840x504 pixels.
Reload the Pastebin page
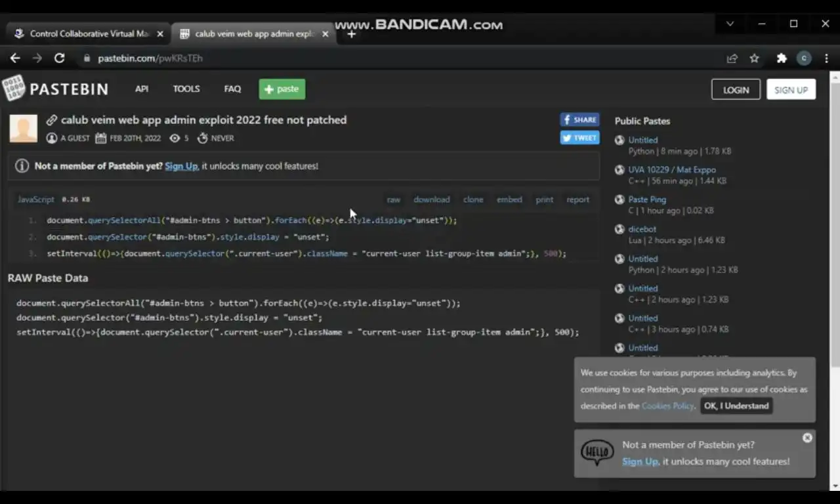pyautogui.click(x=59, y=58)
